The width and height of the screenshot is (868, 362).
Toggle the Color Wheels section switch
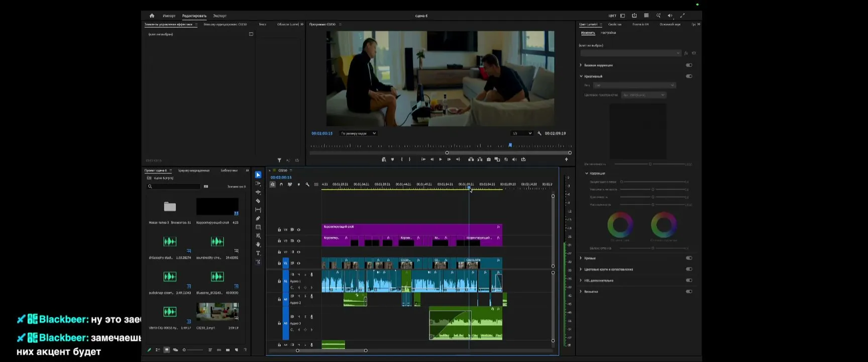[x=689, y=269]
